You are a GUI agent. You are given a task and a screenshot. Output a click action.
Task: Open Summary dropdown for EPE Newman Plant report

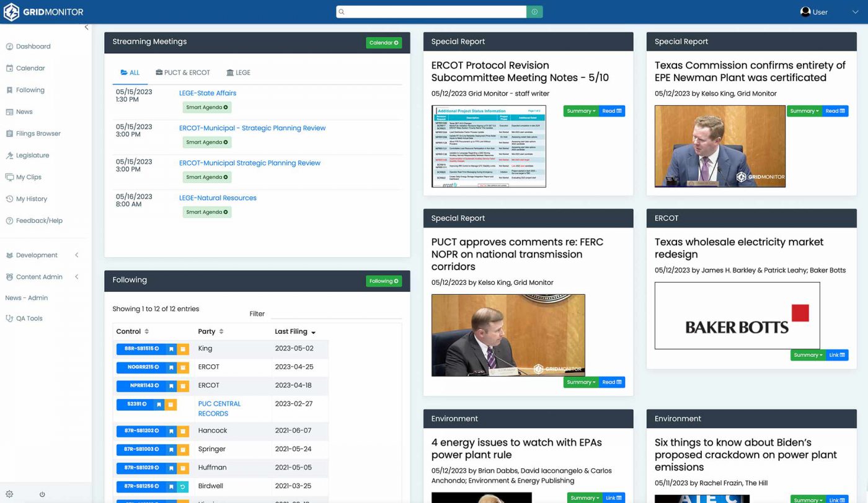[x=804, y=111]
